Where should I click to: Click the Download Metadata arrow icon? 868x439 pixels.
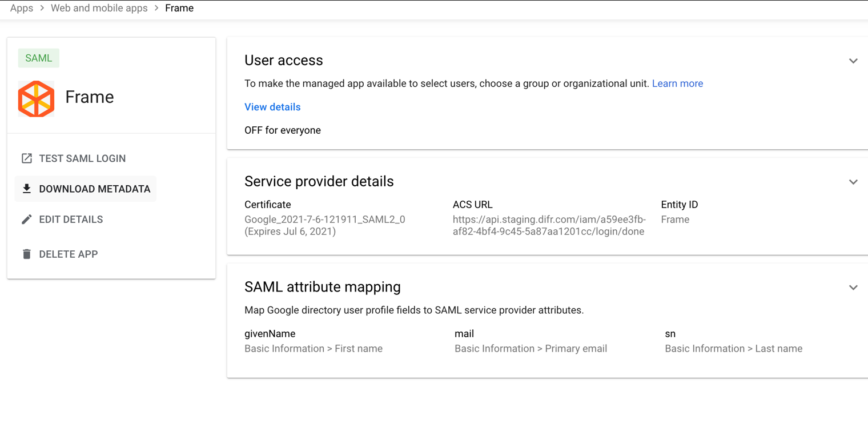(x=27, y=189)
